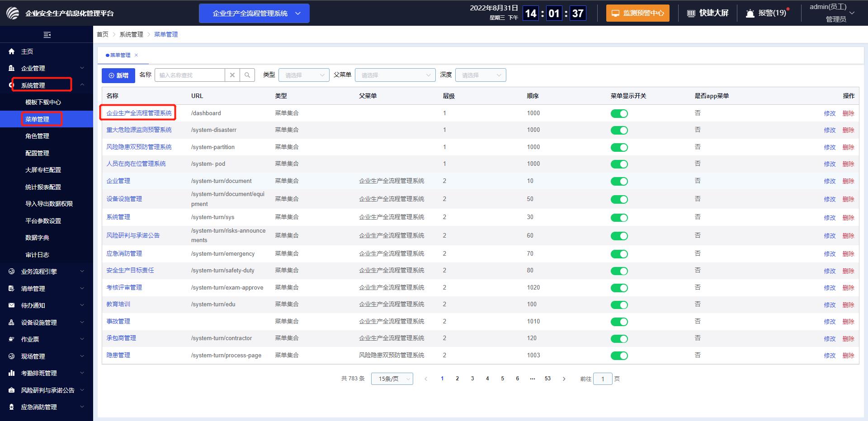The image size is (868, 421).
Task: Toggle display switch for 事故管理 row
Action: 619,322
